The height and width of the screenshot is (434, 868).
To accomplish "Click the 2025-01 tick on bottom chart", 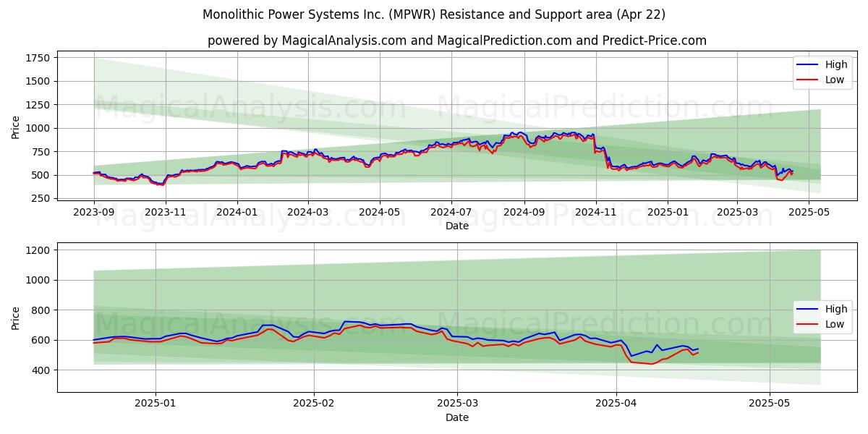I will tap(155, 405).
